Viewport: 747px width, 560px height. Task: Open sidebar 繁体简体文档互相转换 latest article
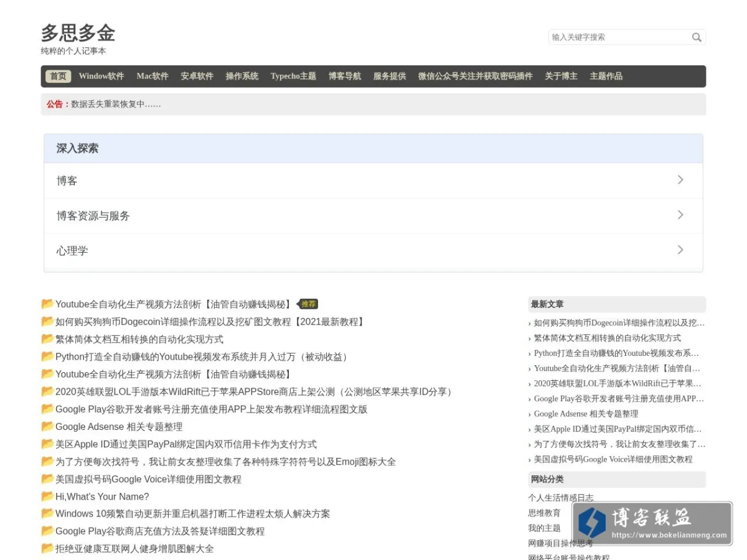pos(608,338)
